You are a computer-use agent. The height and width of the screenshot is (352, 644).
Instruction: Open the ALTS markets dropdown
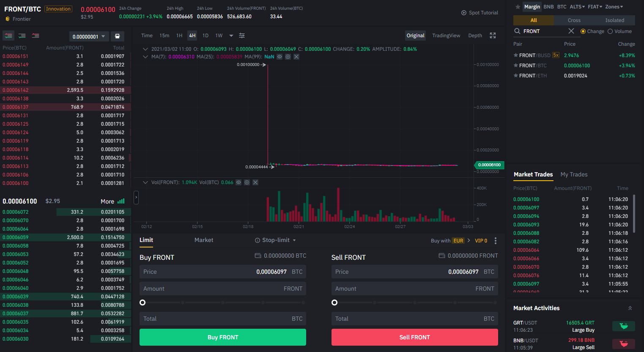(x=577, y=7)
